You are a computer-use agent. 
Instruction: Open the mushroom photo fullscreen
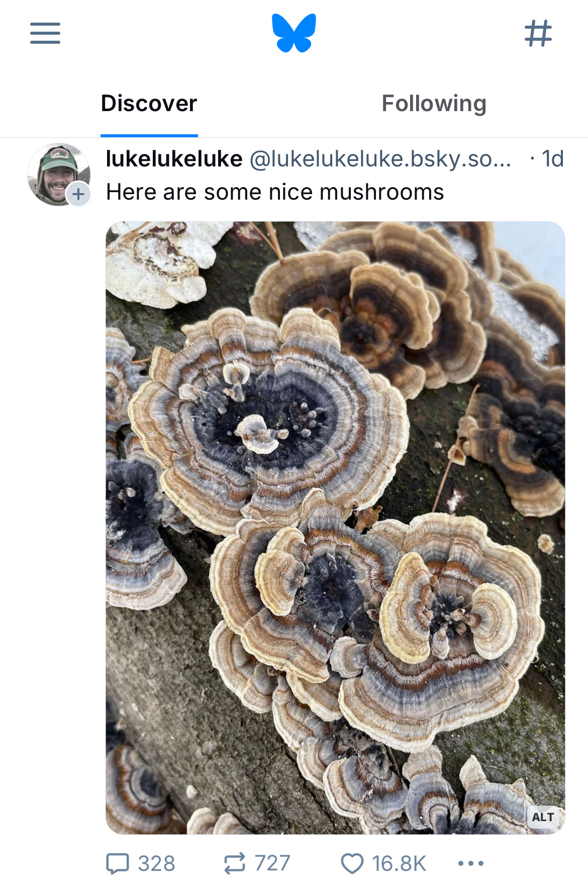click(x=335, y=528)
